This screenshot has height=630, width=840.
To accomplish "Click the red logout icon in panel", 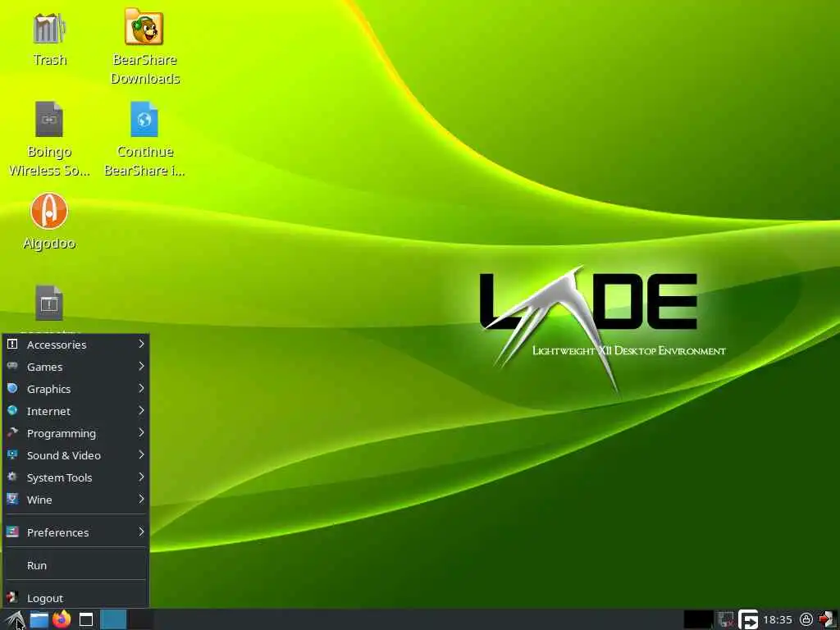I will click(x=827, y=620).
